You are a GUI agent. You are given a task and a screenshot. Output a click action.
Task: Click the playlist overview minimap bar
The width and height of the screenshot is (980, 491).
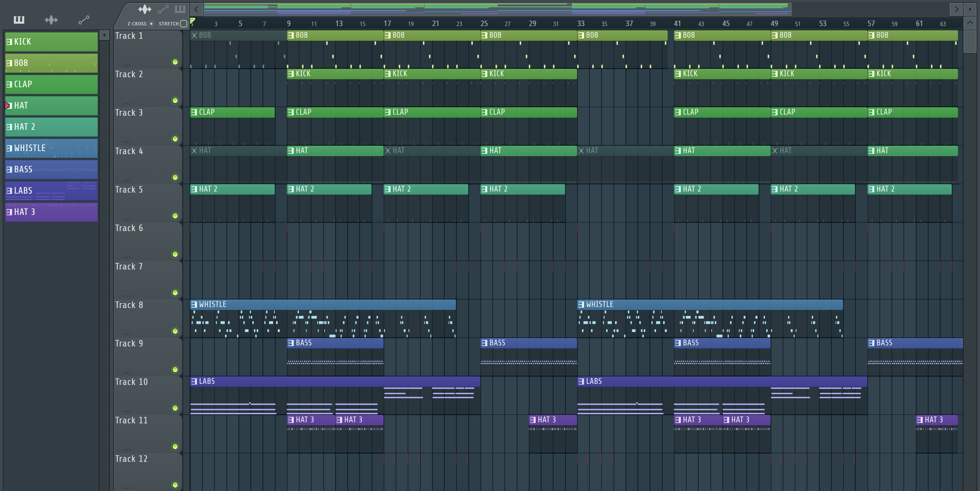[x=498, y=9]
